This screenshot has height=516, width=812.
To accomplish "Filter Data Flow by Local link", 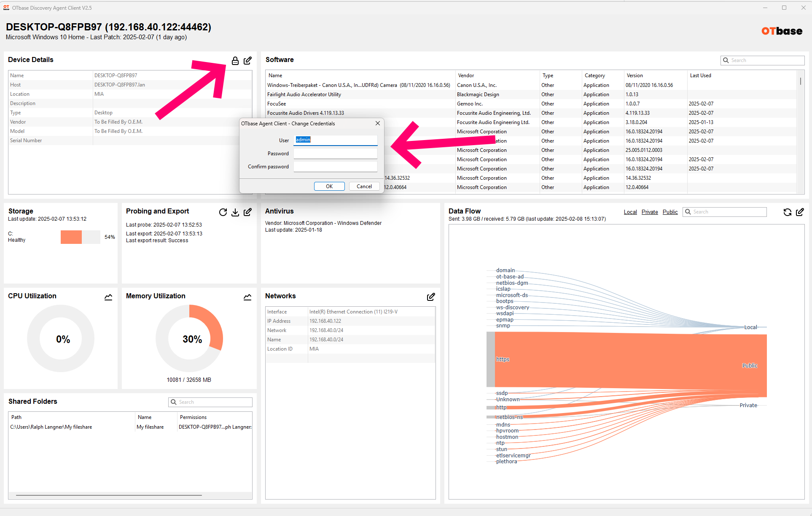I will 630,212.
